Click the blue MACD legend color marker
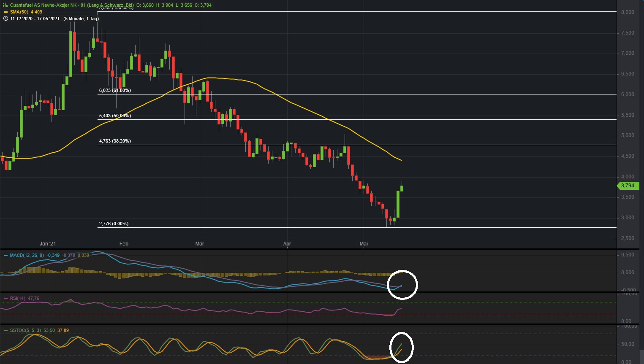This screenshot has height=364, width=644. pyautogui.click(x=7, y=255)
